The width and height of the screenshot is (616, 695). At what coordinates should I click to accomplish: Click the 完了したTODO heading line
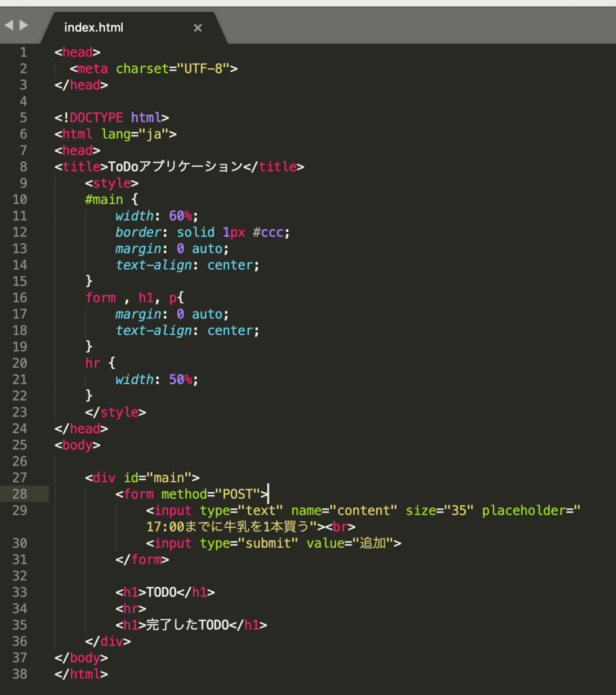tap(192, 625)
